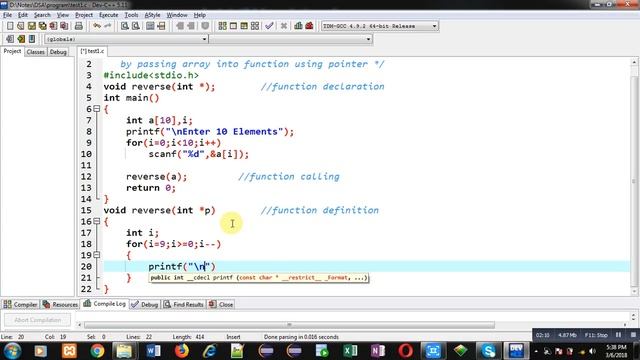Click the line 12 reverse(a); code
640x360 pixels.
point(157,177)
